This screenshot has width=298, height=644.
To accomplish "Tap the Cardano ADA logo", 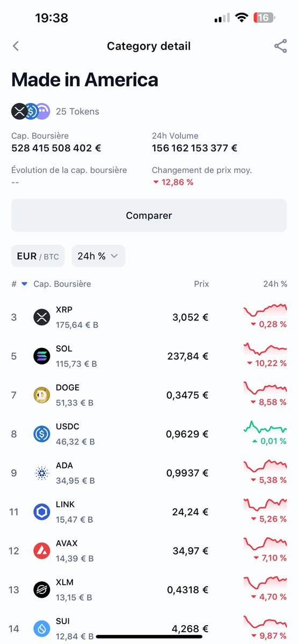I will coord(42,473).
